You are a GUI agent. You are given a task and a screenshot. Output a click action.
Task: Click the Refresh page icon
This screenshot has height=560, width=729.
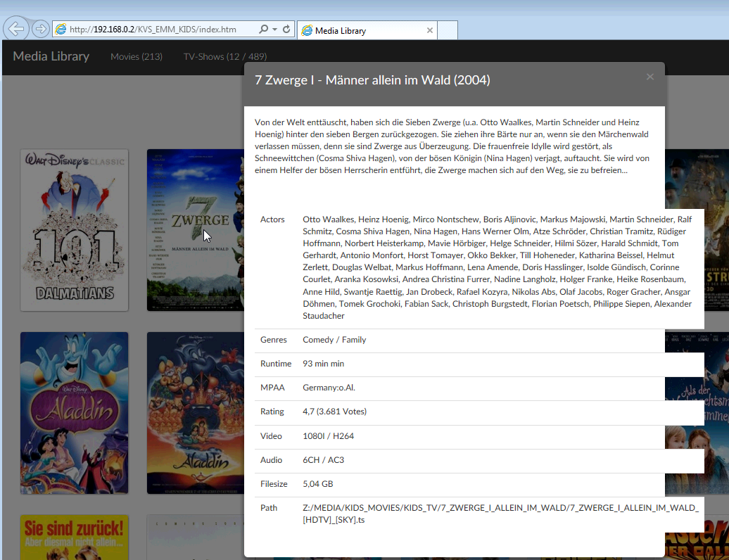coord(286,29)
